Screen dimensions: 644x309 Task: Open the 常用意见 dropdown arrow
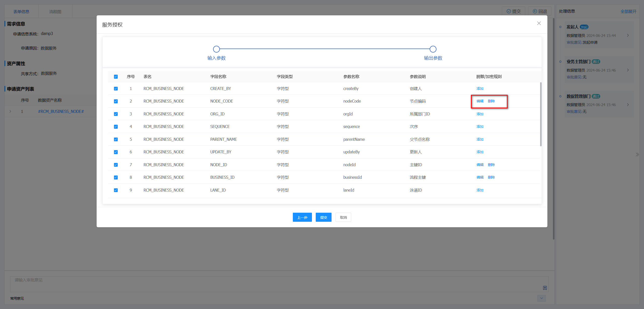pyautogui.click(x=541, y=298)
